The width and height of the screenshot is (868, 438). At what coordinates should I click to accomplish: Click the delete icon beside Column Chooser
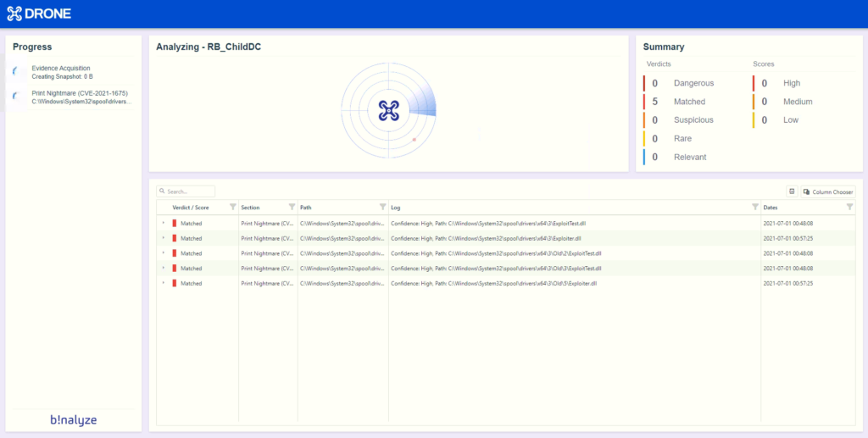tap(791, 191)
